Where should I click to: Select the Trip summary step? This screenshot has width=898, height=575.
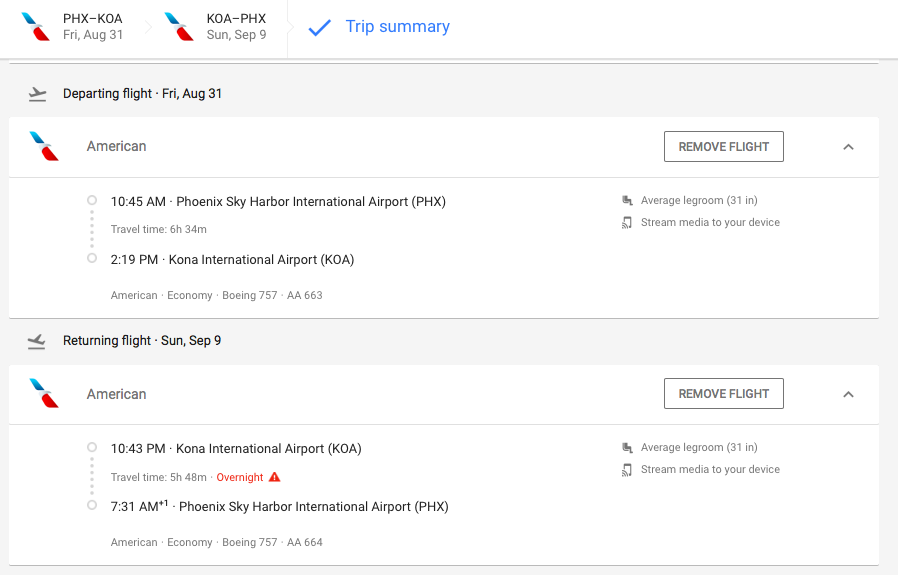coord(397,27)
